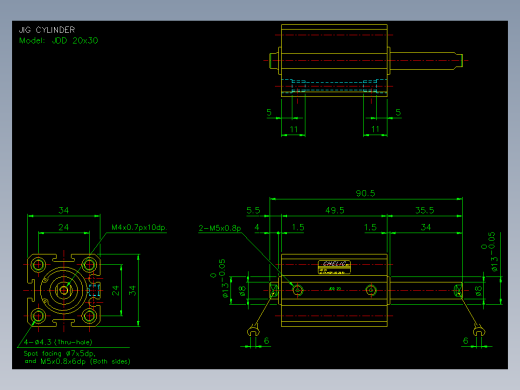Image resolution: width=520 pixels, height=390 pixels.
Task: Select the 49.5 body length dimension
Action: [335, 210]
